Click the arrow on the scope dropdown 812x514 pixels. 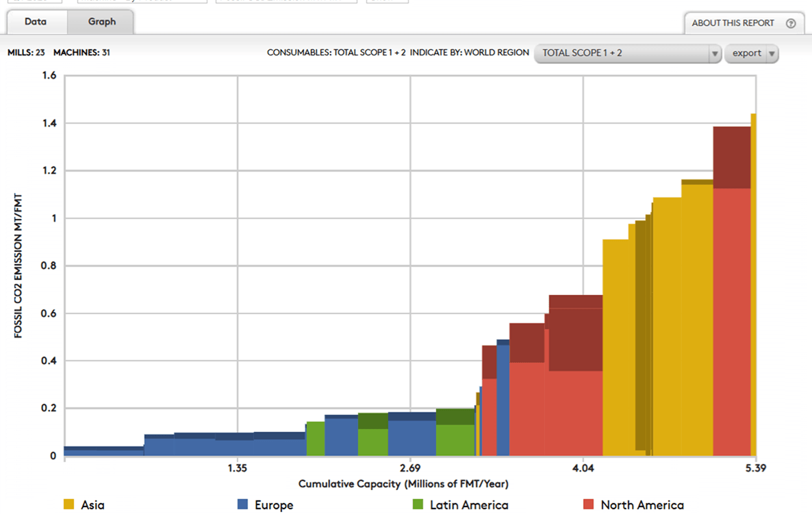tap(714, 53)
